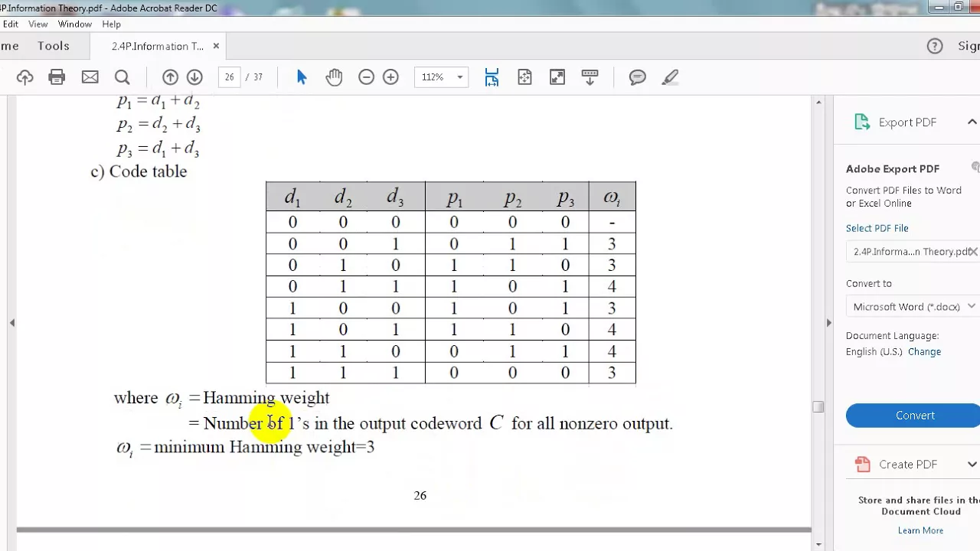The image size is (980, 551).
Task: Collapse the Export PDF section
Action: pos(972,122)
